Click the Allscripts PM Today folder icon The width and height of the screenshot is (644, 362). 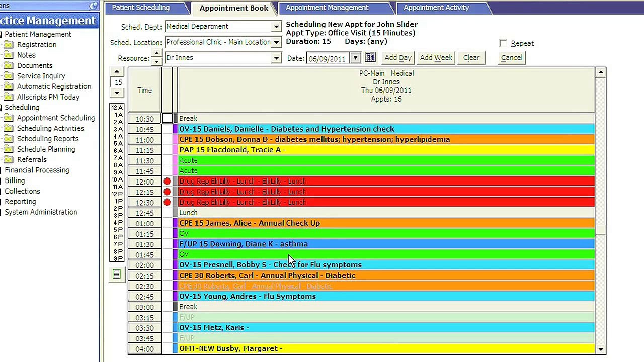[x=8, y=97]
